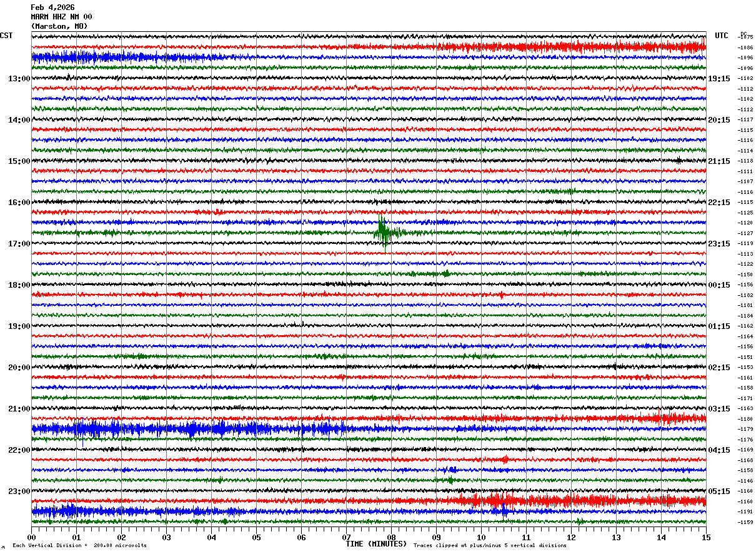Click the large blue waveform at 21:00 row
Screen dimensions: 756x554
click(187, 429)
